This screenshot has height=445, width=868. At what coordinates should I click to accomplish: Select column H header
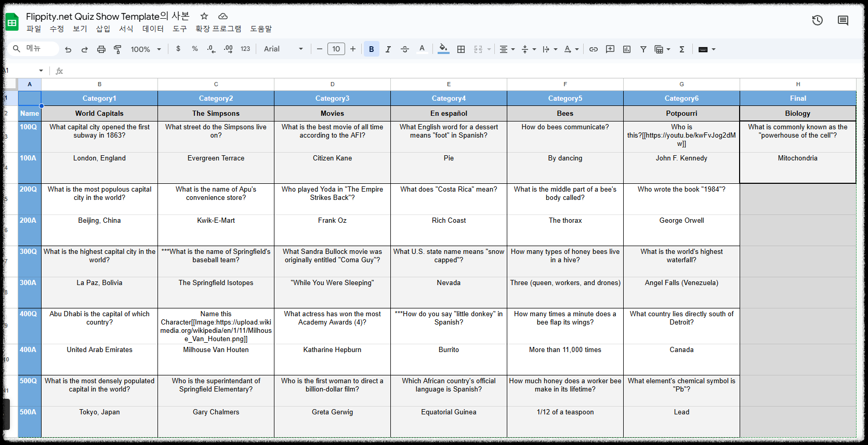[x=798, y=84]
